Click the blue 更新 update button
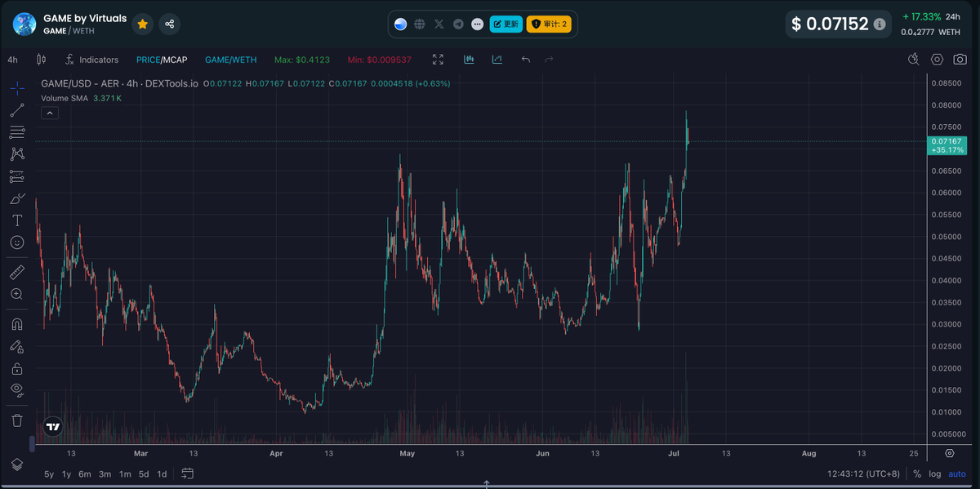980x489 pixels. coord(506,24)
